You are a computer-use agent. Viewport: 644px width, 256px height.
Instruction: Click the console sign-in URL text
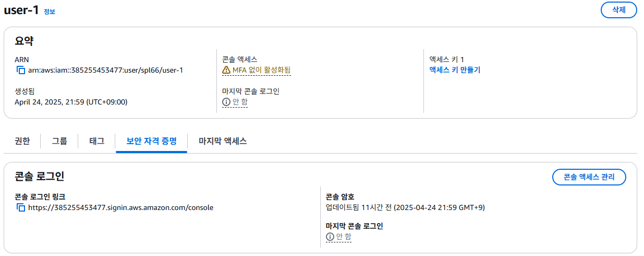click(x=120, y=207)
